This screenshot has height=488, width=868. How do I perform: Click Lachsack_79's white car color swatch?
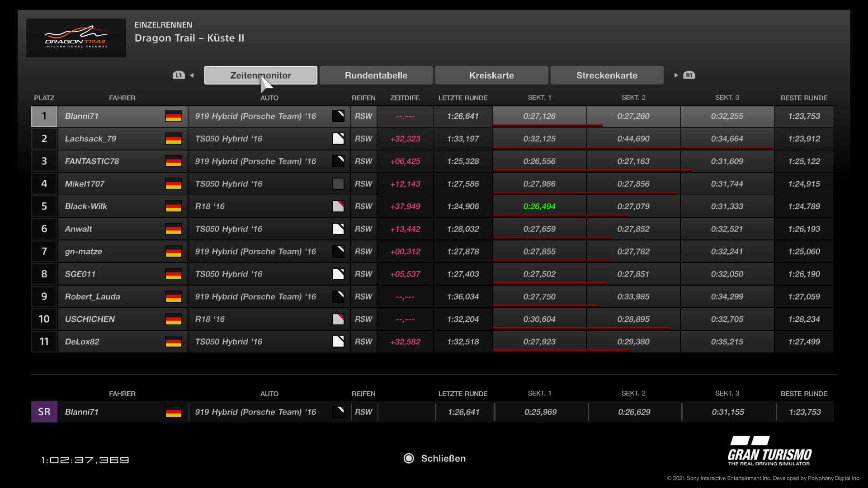pyautogui.click(x=338, y=139)
